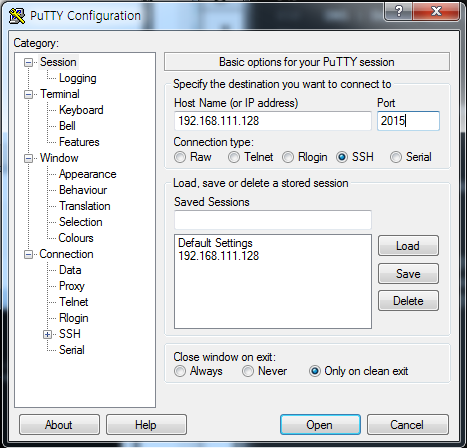Open the Behaviour settings category

[x=83, y=190]
